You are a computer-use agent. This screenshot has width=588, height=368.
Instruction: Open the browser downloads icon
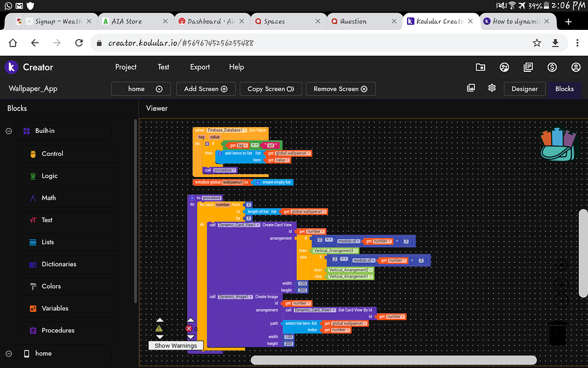pos(555,43)
